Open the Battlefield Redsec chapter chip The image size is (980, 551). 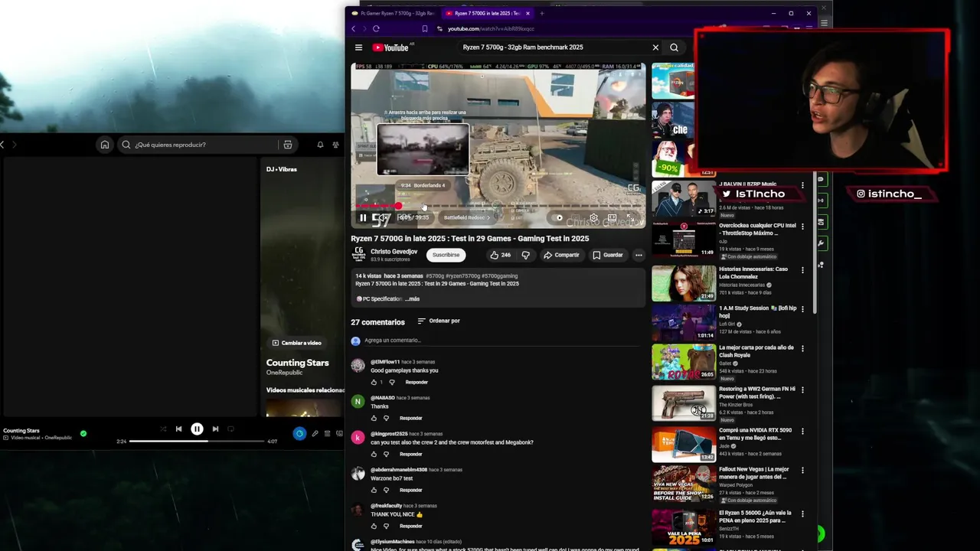(466, 217)
